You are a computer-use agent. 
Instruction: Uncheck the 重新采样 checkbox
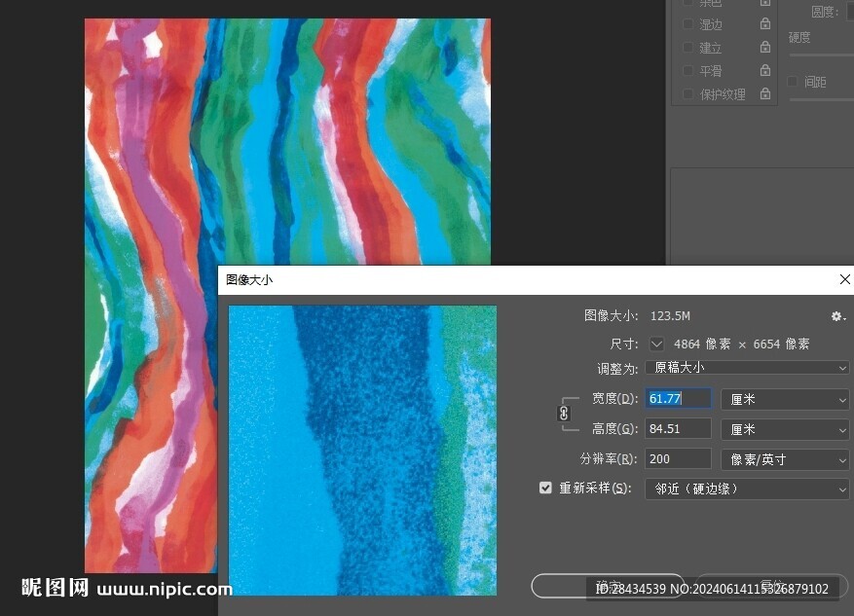pyautogui.click(x=545, y=488)
